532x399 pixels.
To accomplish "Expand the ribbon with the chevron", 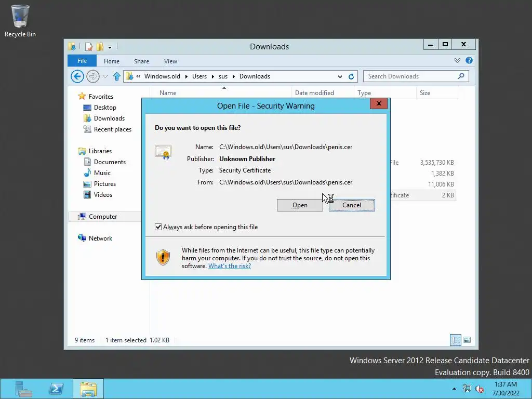I will pos(457,60).
